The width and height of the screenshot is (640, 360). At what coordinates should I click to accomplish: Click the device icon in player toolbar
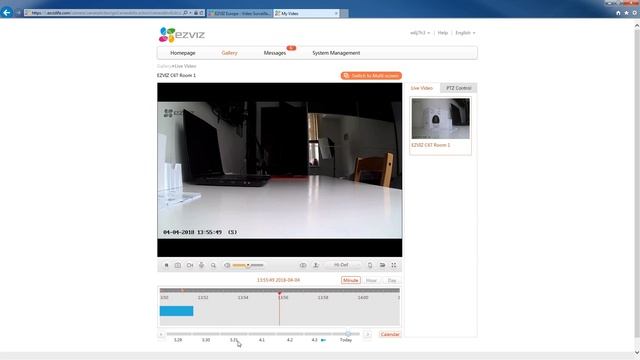click(x=370, y=265)
